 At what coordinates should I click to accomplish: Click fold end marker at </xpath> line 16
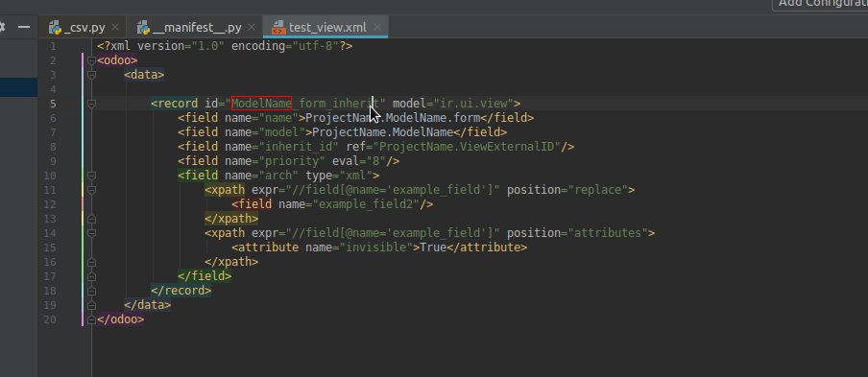(x=91, y=262)
